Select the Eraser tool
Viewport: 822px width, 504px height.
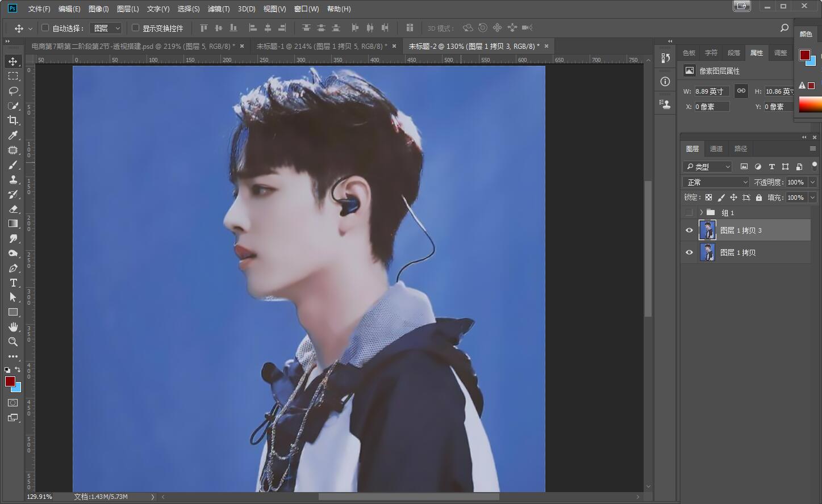pos(13,209)
